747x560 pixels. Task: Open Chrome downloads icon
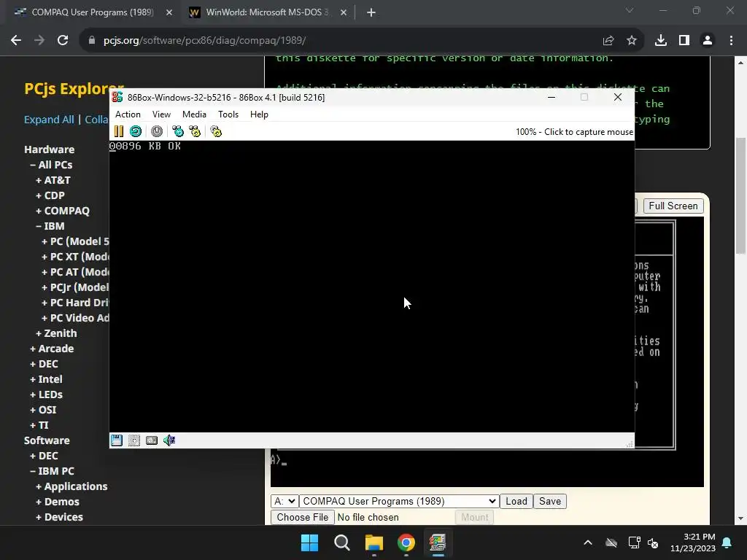(661, 41)
